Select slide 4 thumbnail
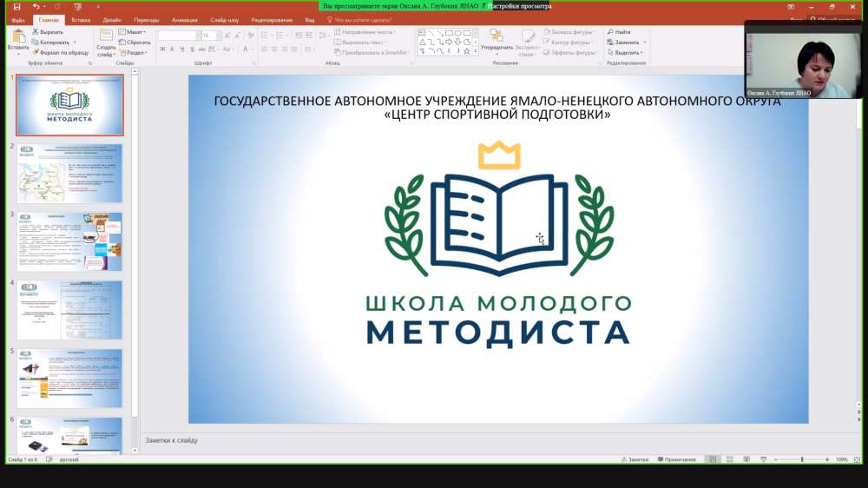 click(69, 310)
